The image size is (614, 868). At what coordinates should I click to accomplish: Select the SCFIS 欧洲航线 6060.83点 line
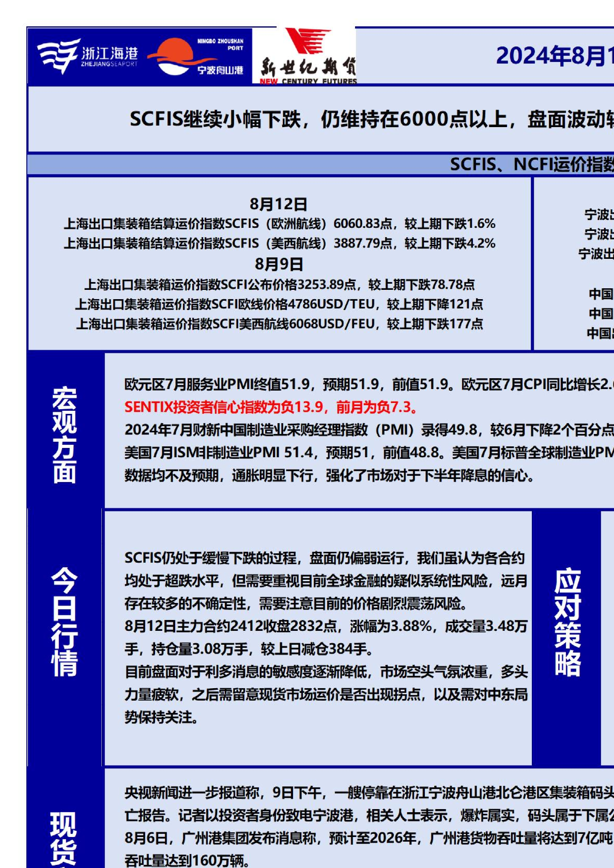(279, 224)
